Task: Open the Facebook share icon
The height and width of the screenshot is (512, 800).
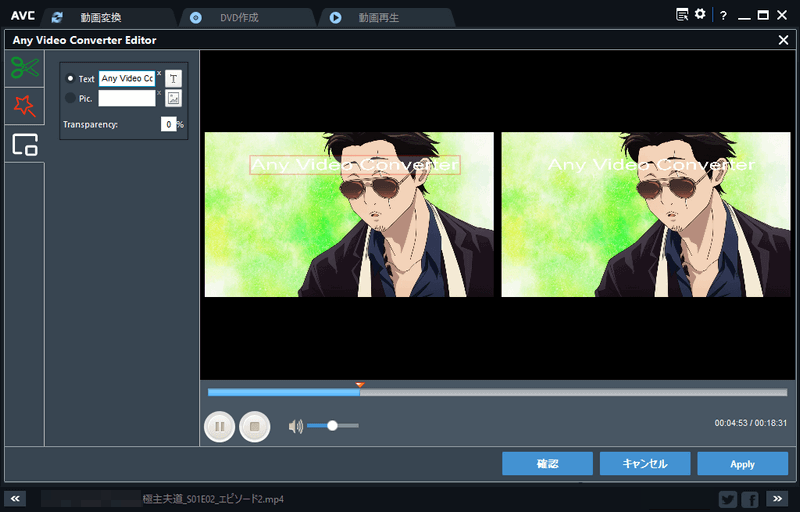Action: tap(750, 498)
